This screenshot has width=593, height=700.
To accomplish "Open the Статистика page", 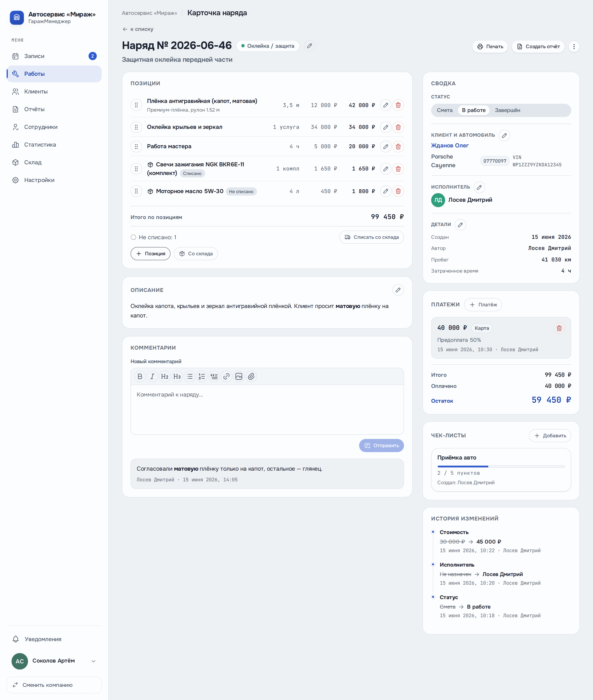I will [x=54, y=145].
